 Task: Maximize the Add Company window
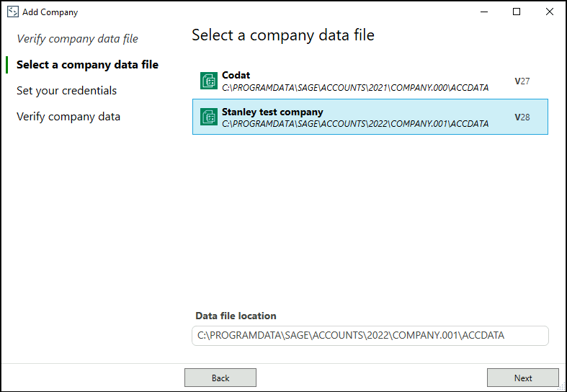click(517, 12)
